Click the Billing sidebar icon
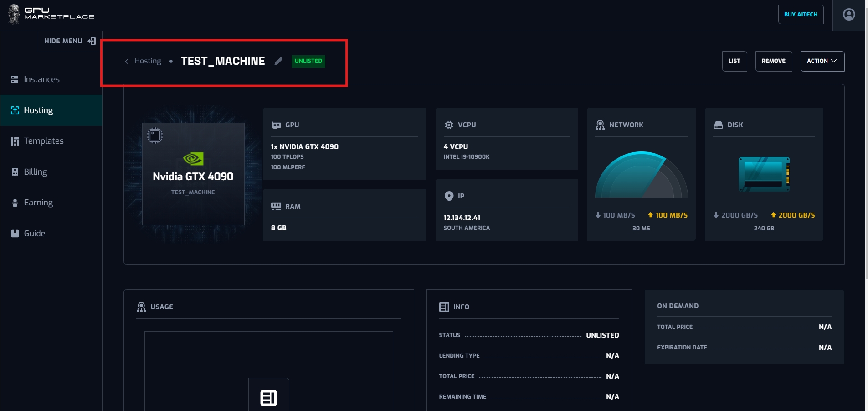868x411 pixels. pyautogui.click(x=15, y=172)
